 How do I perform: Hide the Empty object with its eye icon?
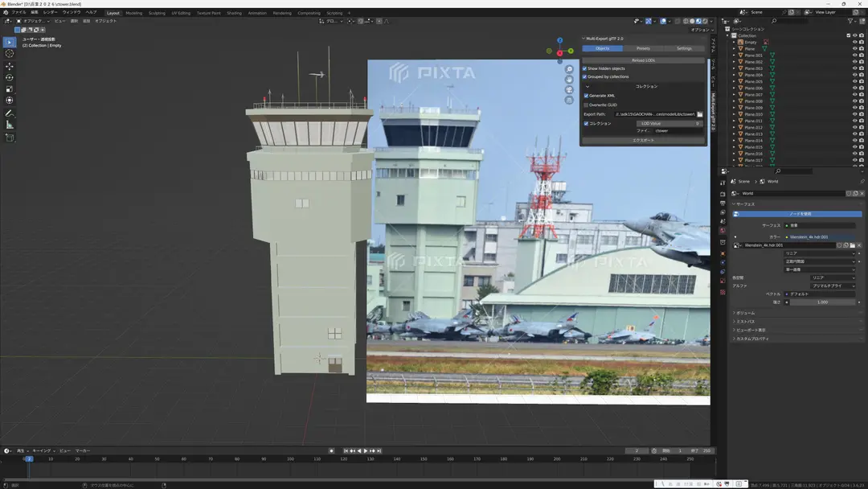[854, 42]
